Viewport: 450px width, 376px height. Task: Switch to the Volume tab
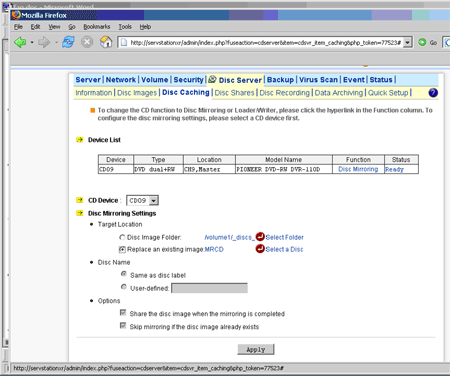pyautogui.click(x=155, y=80)
